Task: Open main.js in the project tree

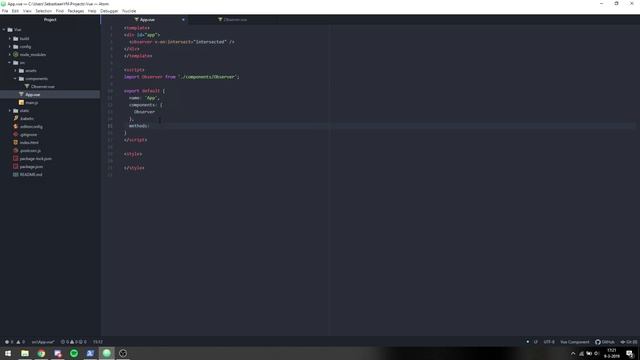Action: click(31, 102)
